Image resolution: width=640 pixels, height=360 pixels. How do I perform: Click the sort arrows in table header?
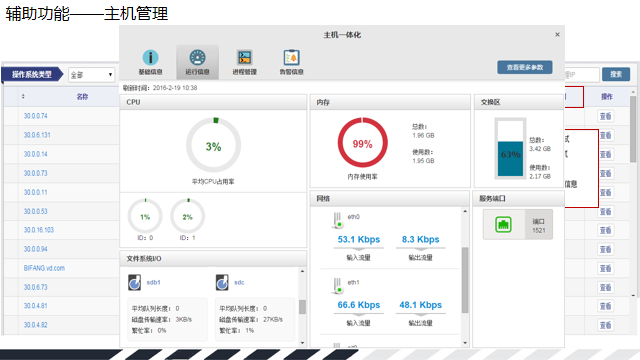click(23, 97)
